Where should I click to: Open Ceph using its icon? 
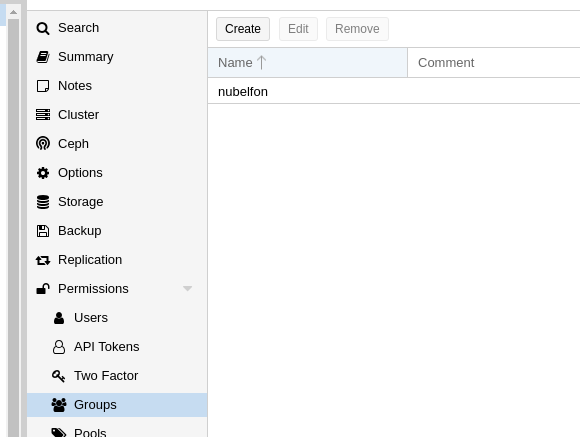[43, 144]
